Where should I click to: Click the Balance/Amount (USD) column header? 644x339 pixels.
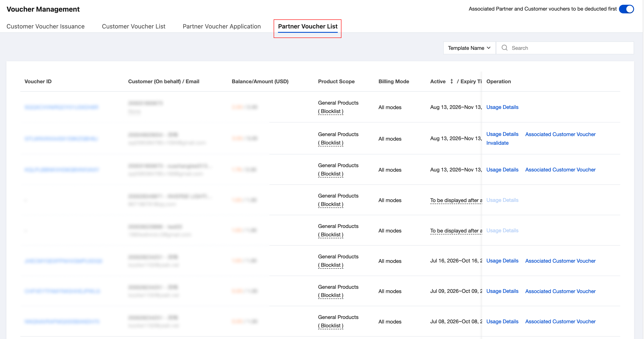pos(260,82)
